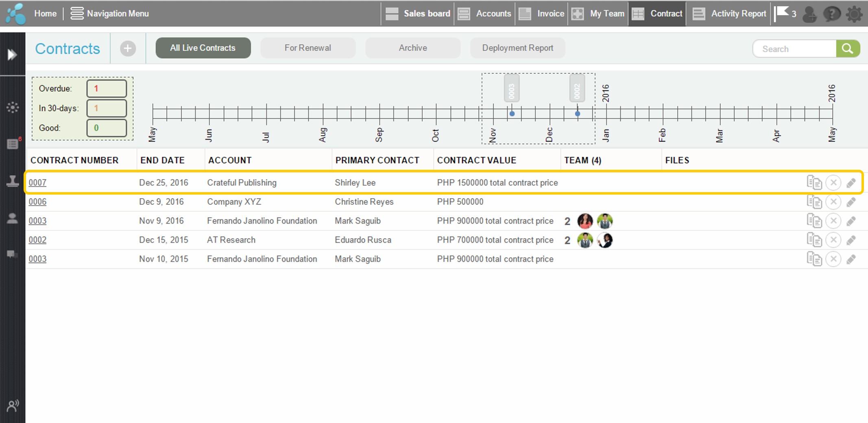This screenshot has width=868, height=423.
Task: Open the Invoice tab
Action: 541,13
